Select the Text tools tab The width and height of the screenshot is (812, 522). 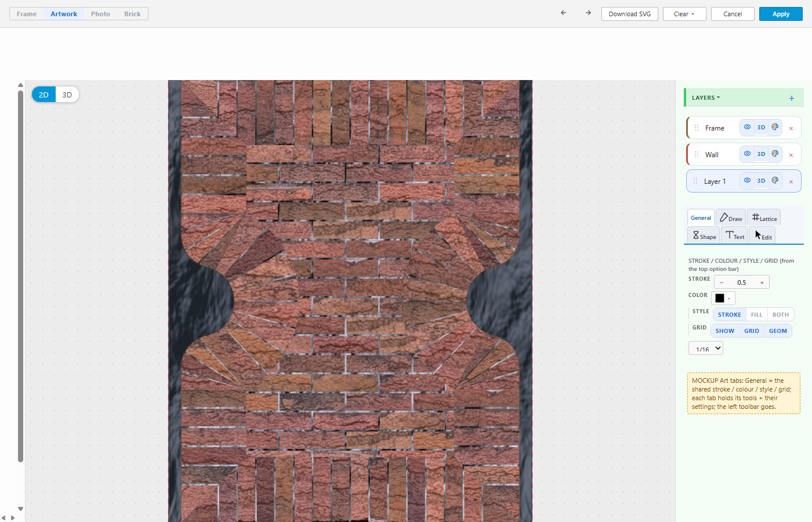(x=735, y=235)
